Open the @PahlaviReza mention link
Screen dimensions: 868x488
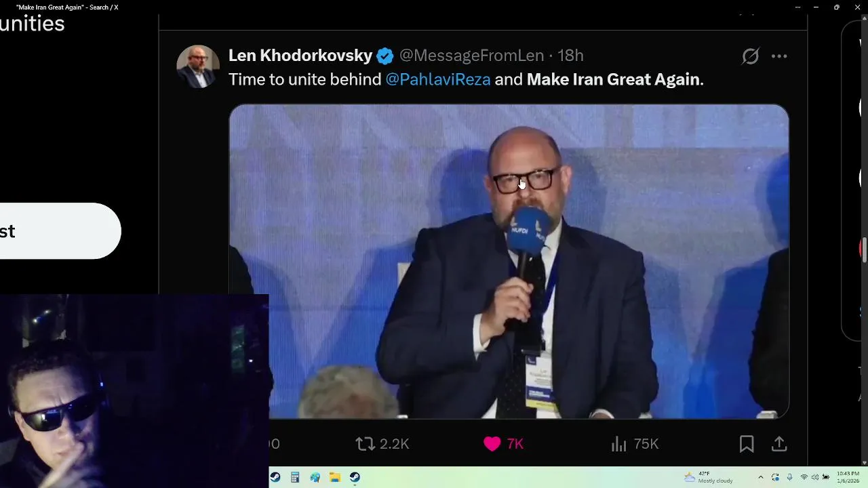(x=438, y=79)
